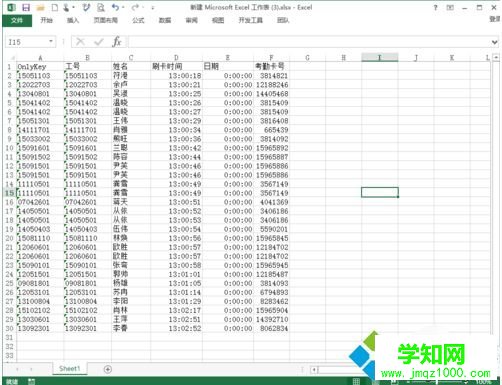Viewport: 502px width, 385px height.
Task: Switch to the 开始 (Home) ribbon tab
Action: click(46, 20)
